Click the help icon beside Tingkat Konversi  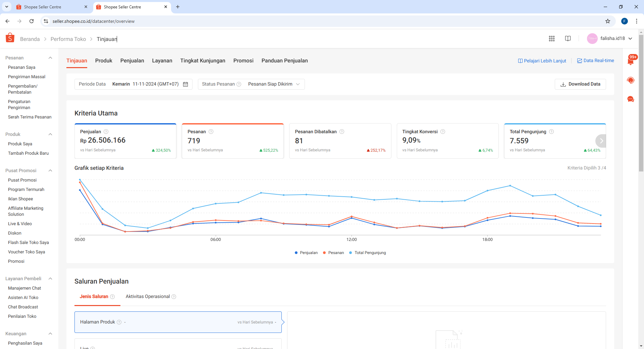pyautogui.click(x=443, y=132)
